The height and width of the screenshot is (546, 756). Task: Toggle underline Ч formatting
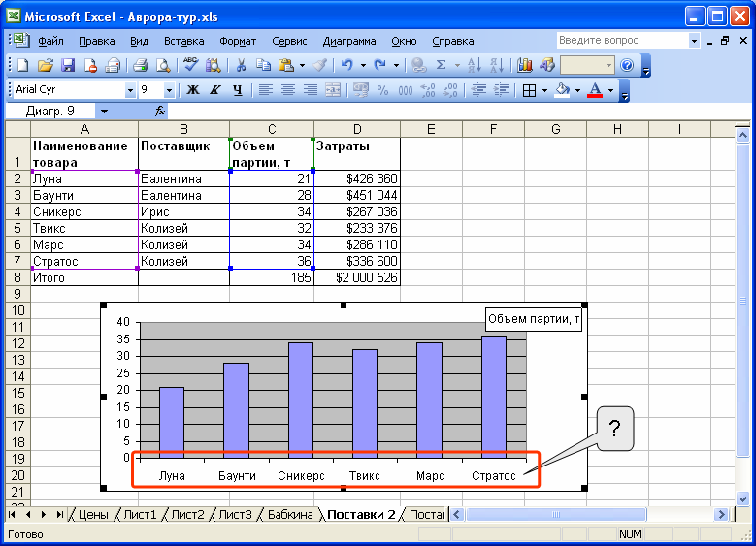point(237,90)
